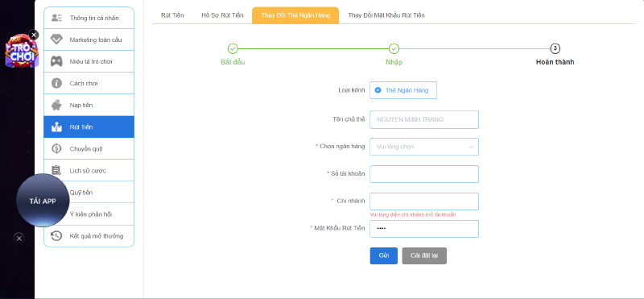Viewport: 644px width, 299px height.
Task: Click the Loại kênh label
Action: 351,90
